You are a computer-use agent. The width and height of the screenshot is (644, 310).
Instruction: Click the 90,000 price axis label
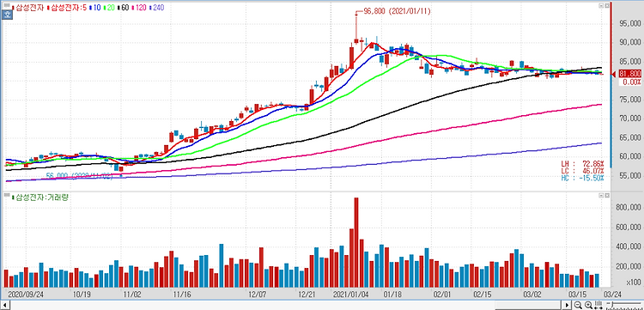coord(629,42)
